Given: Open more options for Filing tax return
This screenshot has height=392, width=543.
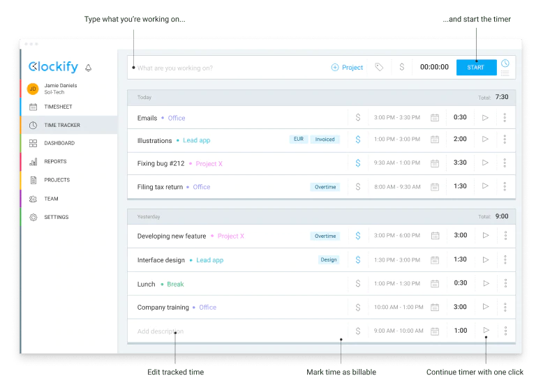Looking at the screenshot, I should point(505,186).
